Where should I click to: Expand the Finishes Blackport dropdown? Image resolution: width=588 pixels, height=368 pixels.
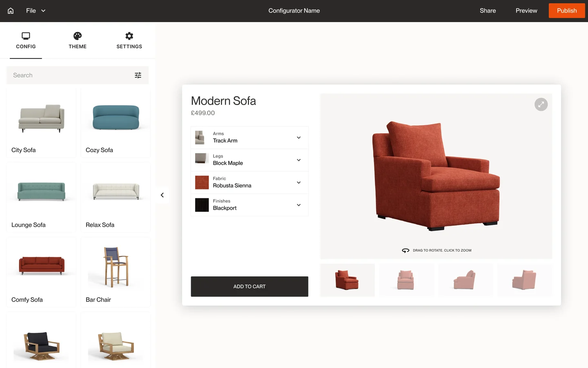pos(249,205)
